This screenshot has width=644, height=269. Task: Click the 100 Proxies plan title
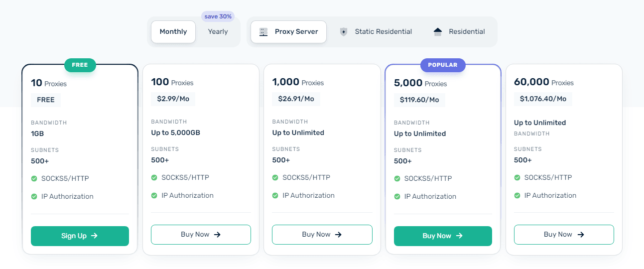click(x=172, y=82)
